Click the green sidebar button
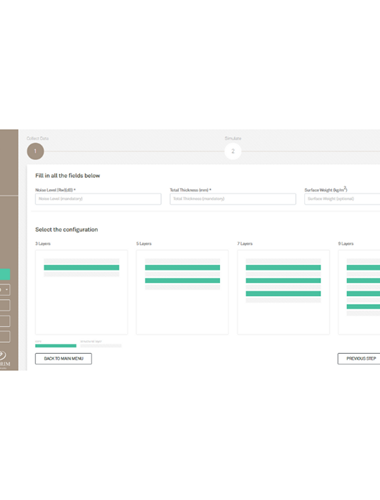The height and width of the screenshot is (500, 380). [5, 274]
